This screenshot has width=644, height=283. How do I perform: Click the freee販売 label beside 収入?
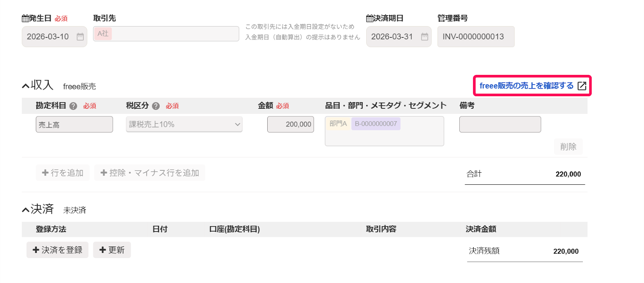tap(79, 87)
